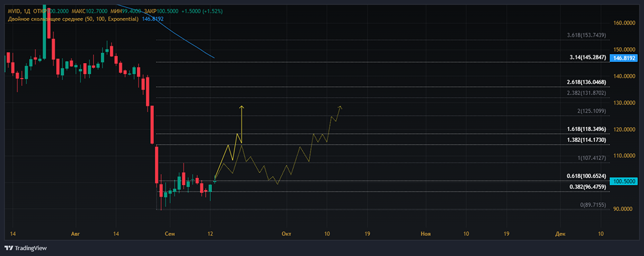The image size is (644, 256).
Task: Click the 2.382(131.8702) Fibonacci label
Action: pos(587,94)
